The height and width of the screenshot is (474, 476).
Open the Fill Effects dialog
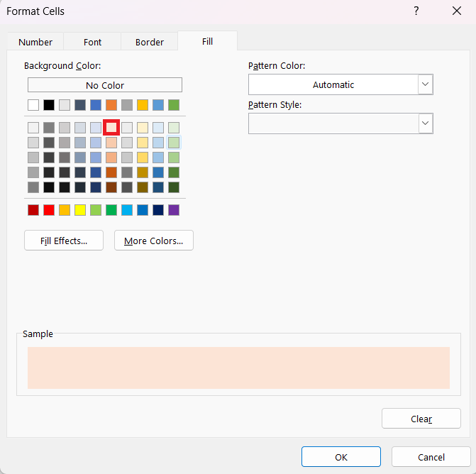pyautogui.click(x=64, y=241)
